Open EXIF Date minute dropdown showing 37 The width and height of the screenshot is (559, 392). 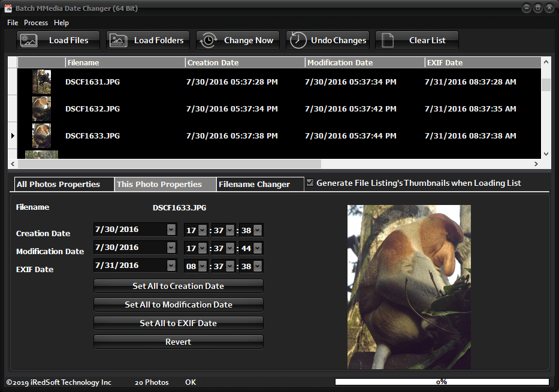230,266
